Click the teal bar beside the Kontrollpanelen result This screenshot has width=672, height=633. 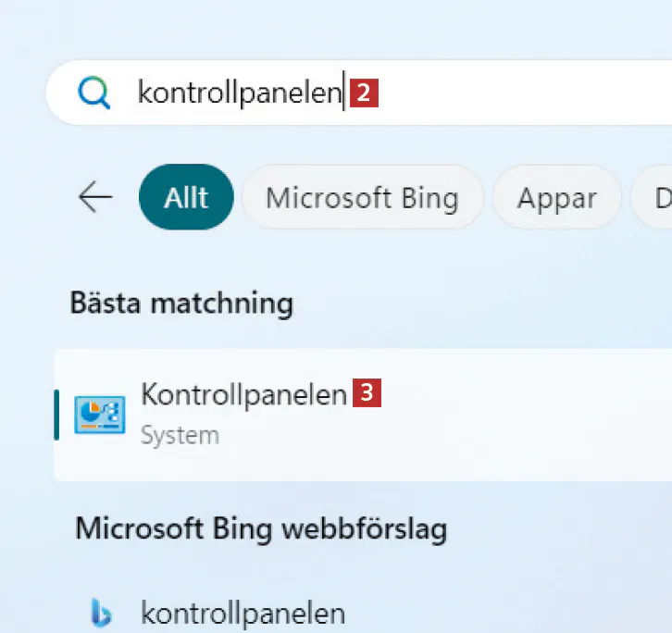point(56,414)
